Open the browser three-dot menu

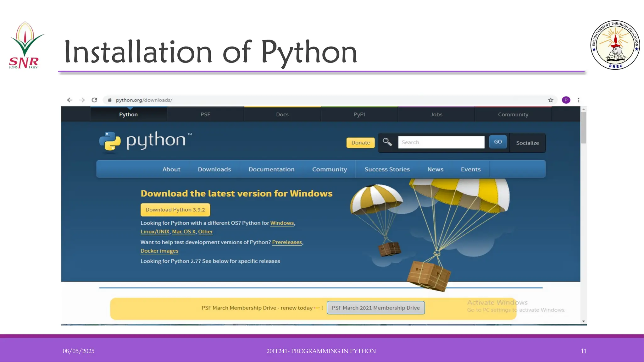pyautogui.click(x=579, y=100)
